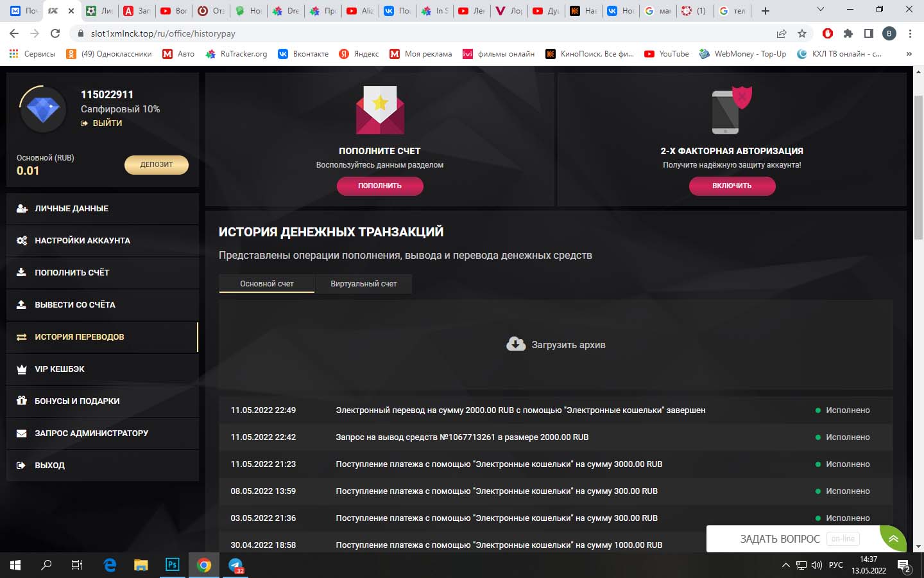
Task: Click the blue sapphire diamond avatar icon
Action: tap(43, 110)
